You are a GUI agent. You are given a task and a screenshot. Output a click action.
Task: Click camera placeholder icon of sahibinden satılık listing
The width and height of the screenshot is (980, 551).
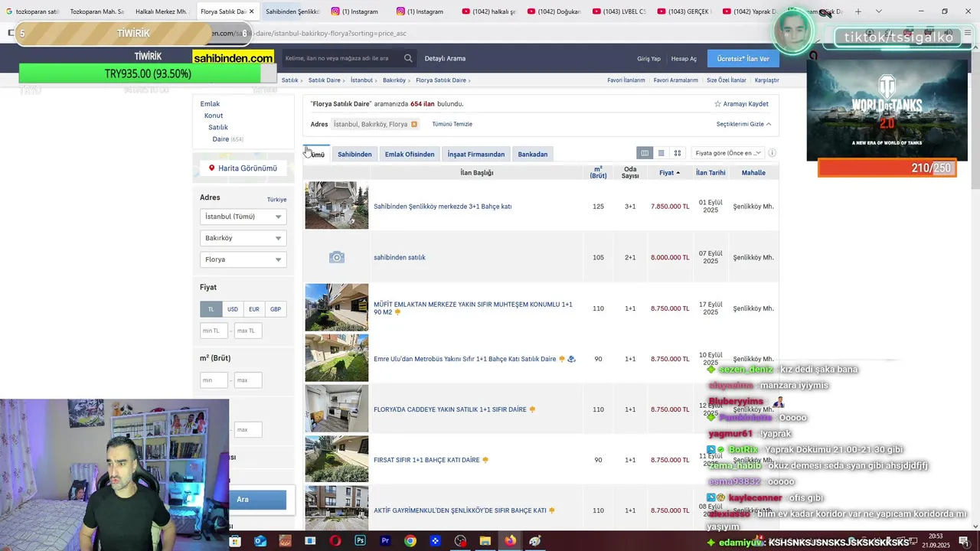coord(337,257)
